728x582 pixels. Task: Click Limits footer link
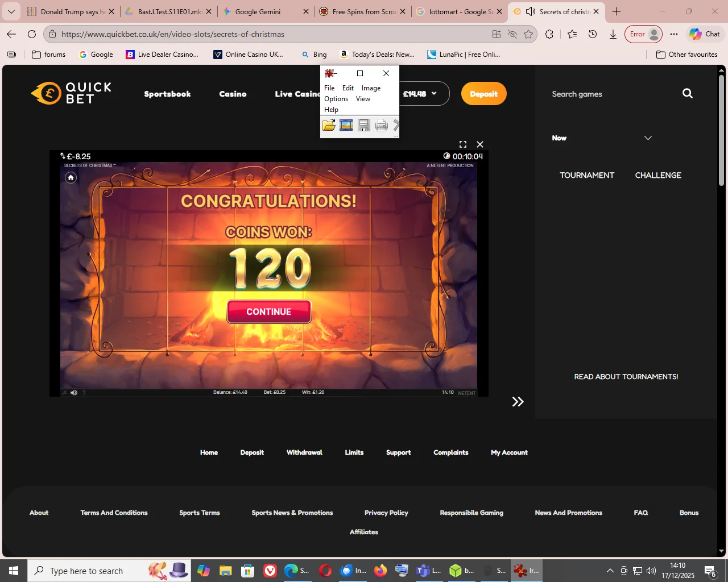click(354, 452)
